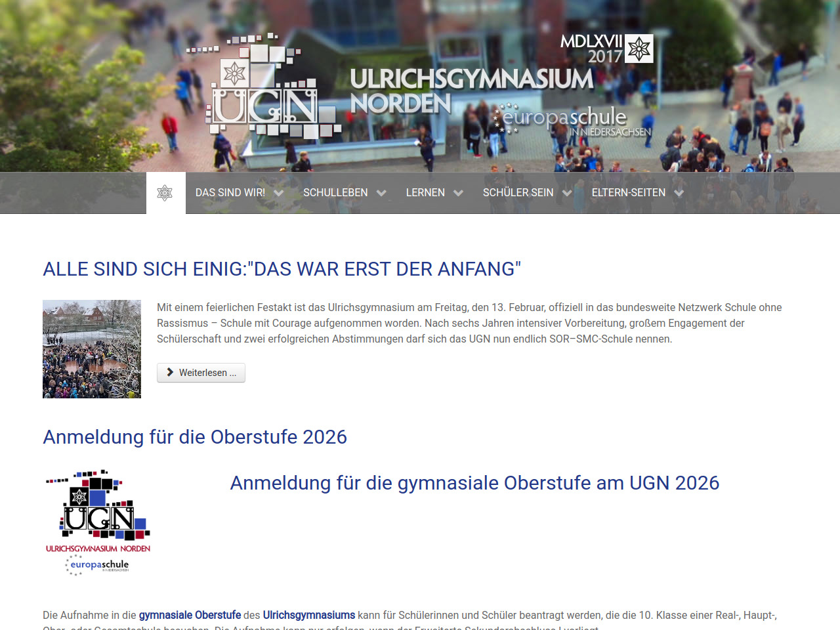The height and width of the screenshot is (630, 840).
Task: Expand the DAS SIND WIR! dropdown chevron
Action: pos(278,193)
